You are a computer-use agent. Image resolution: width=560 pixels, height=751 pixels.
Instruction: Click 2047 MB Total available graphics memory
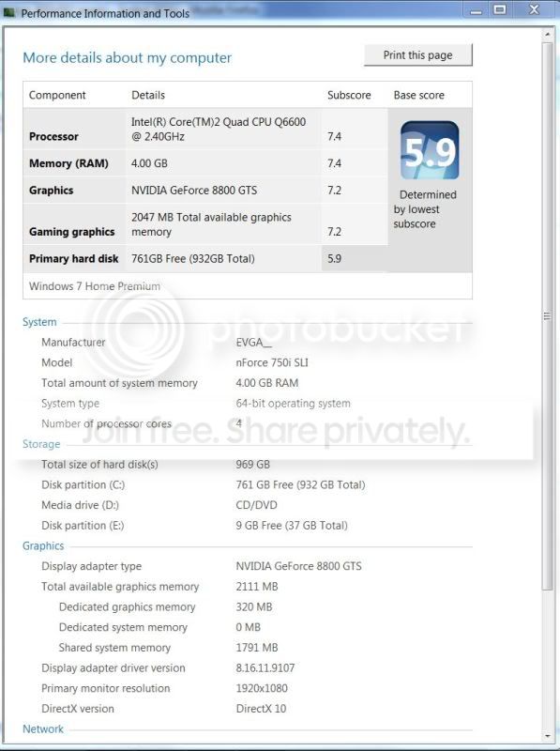click(211, 224)
